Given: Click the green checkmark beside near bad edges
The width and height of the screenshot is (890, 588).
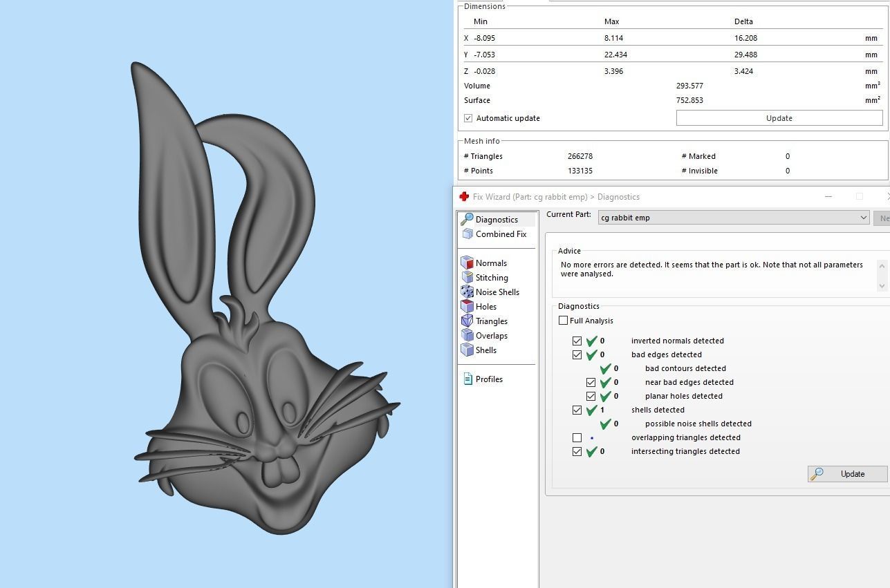Looking at the screenshot, I should [605, 382].
